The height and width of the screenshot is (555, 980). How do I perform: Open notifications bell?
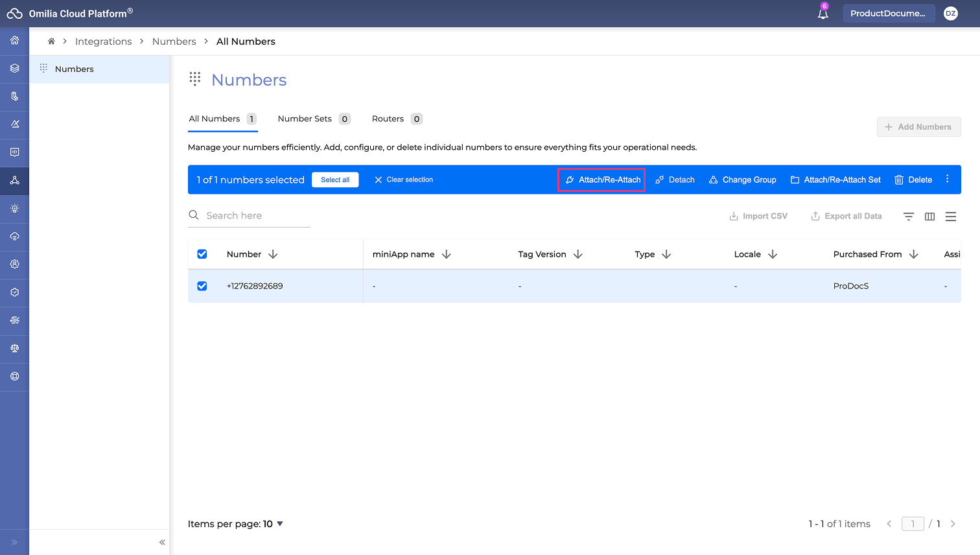pos(823,13)
